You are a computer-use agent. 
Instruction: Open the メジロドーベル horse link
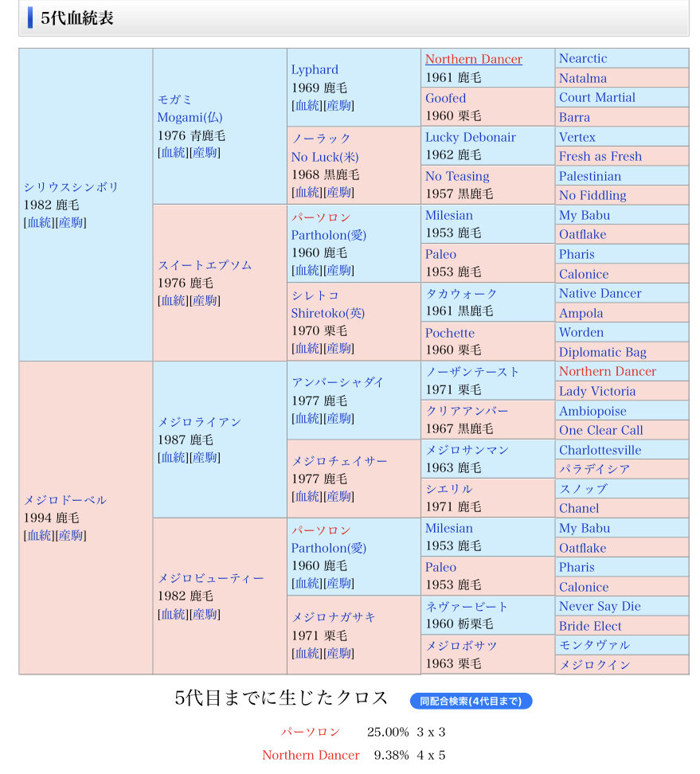pos(65,500)
